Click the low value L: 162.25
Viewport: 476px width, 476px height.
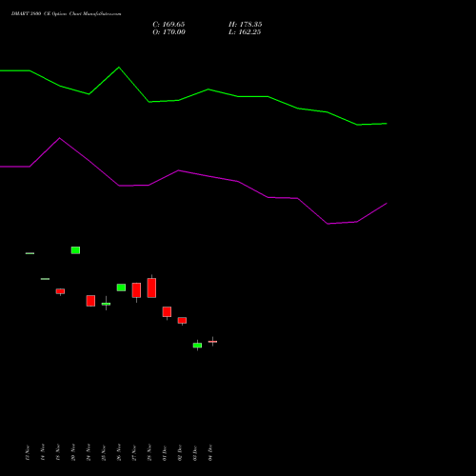coord(245,32)
